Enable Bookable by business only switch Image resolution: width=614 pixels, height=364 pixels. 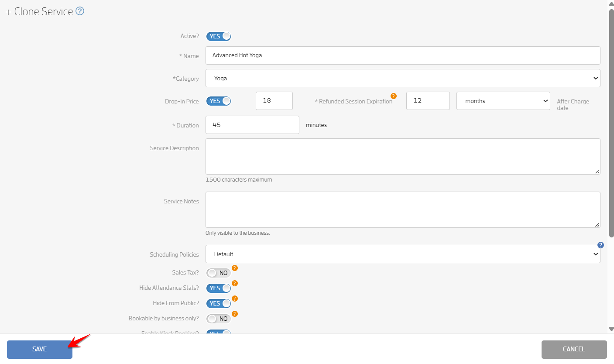[218, 319]
